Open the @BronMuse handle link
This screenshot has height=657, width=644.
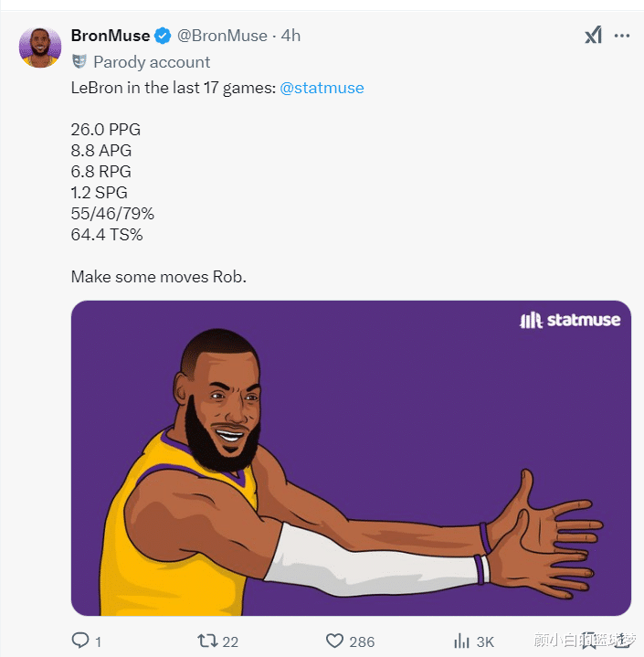223,36
